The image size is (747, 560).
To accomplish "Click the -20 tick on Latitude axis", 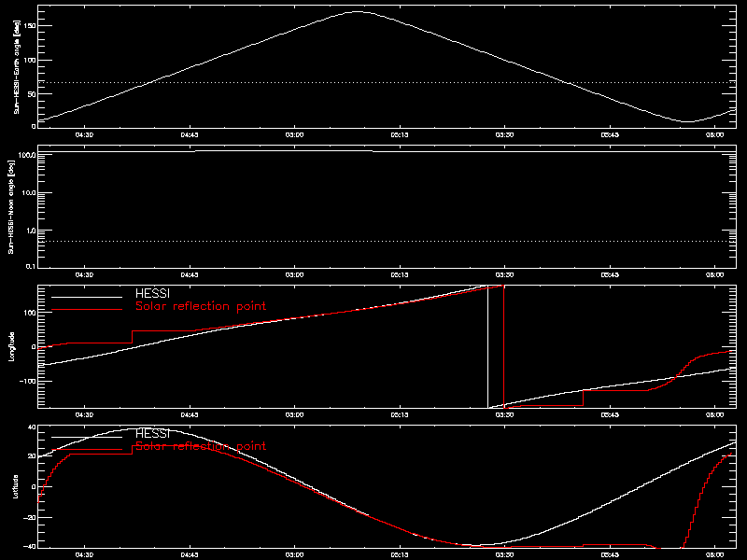I will (x=30, y=517).
